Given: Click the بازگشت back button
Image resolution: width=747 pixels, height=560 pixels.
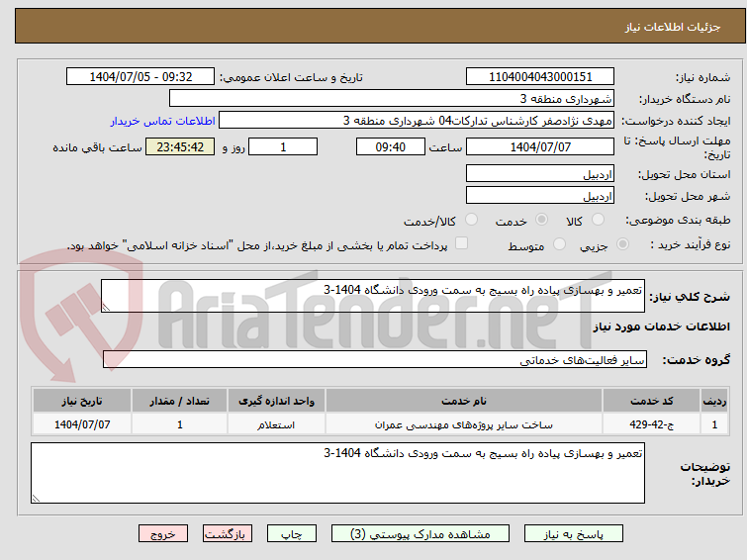Looking at the screenshot, I should click(228, 534).
